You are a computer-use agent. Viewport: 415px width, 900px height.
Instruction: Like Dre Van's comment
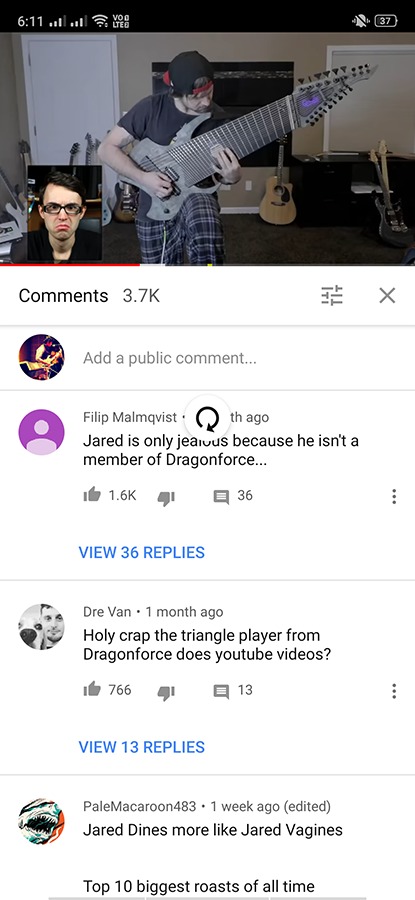click(92, 689)
